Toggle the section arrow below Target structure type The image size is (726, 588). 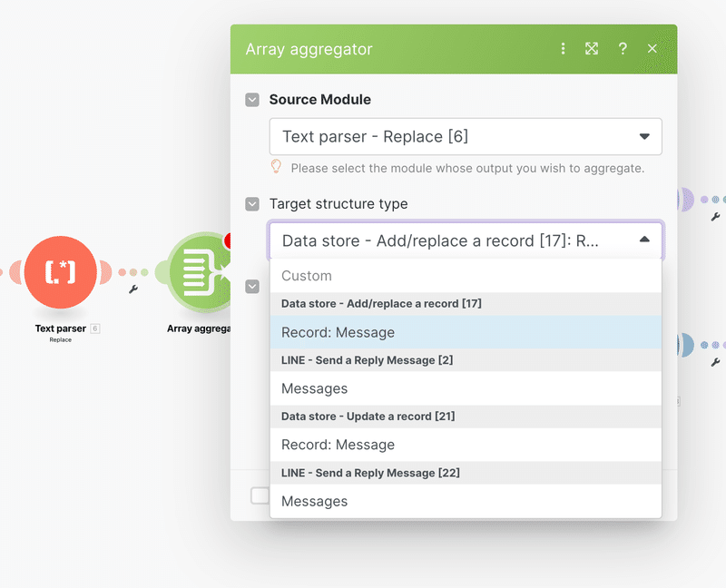coord(252,287)
